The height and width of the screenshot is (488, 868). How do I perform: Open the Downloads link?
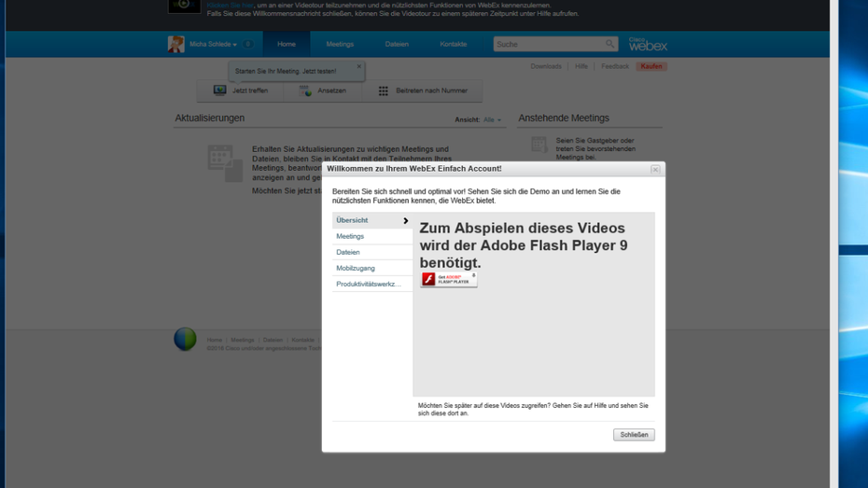pos(546,66)
